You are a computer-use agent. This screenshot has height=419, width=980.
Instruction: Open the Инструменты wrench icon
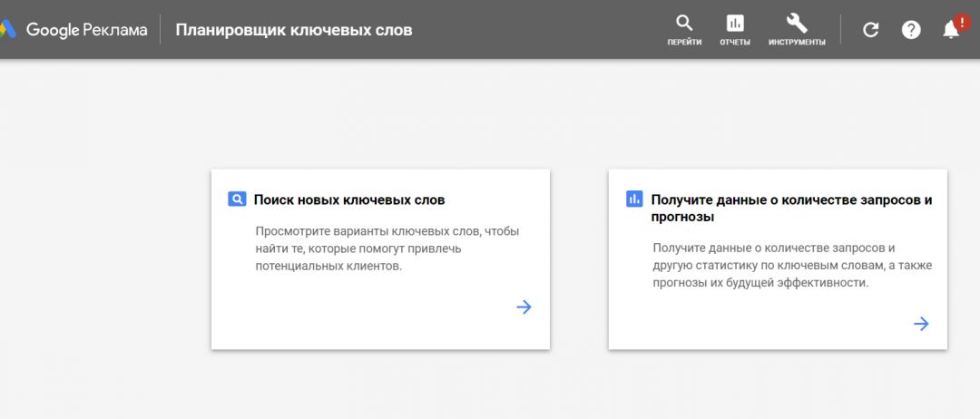797,23
